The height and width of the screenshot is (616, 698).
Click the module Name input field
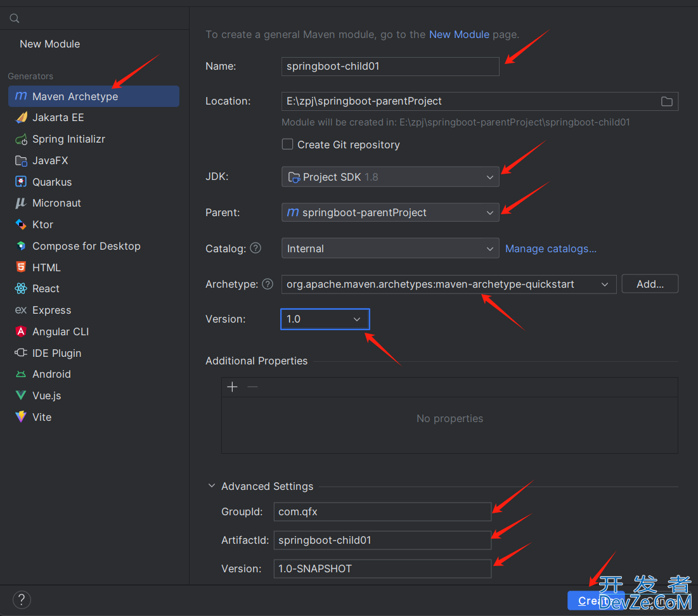click(390, 67)
